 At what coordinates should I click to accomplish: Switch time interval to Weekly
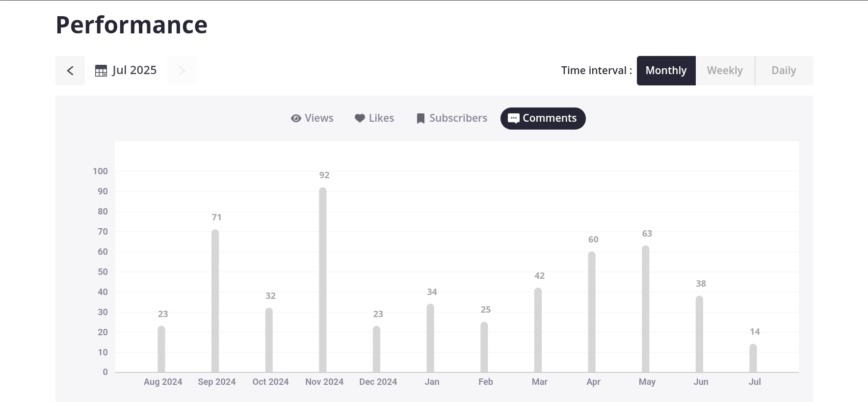point(725,71)
